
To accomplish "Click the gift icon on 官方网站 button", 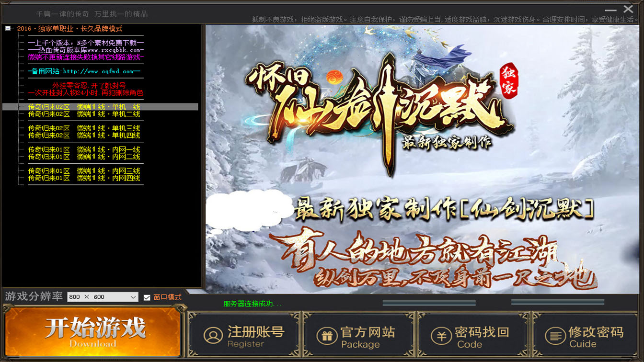I will pyautogui.click(x=327, y=336).
